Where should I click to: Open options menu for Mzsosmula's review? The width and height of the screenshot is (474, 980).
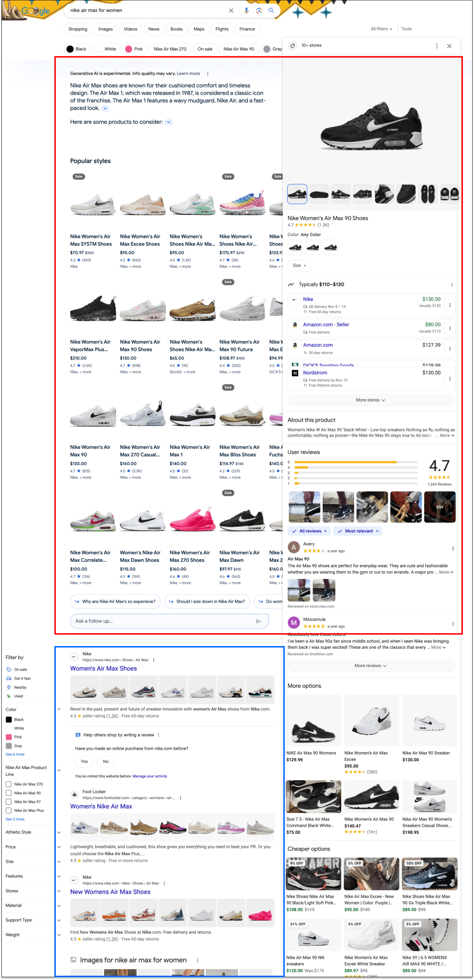click(453, 624)
